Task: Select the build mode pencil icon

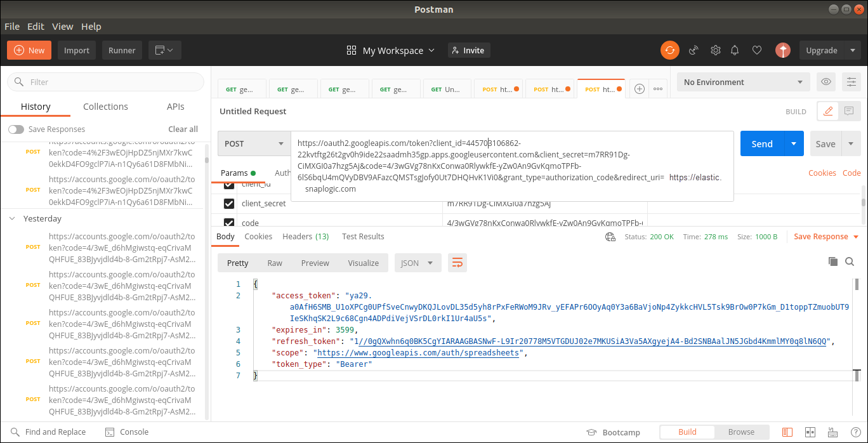Action: click(827, 111)
